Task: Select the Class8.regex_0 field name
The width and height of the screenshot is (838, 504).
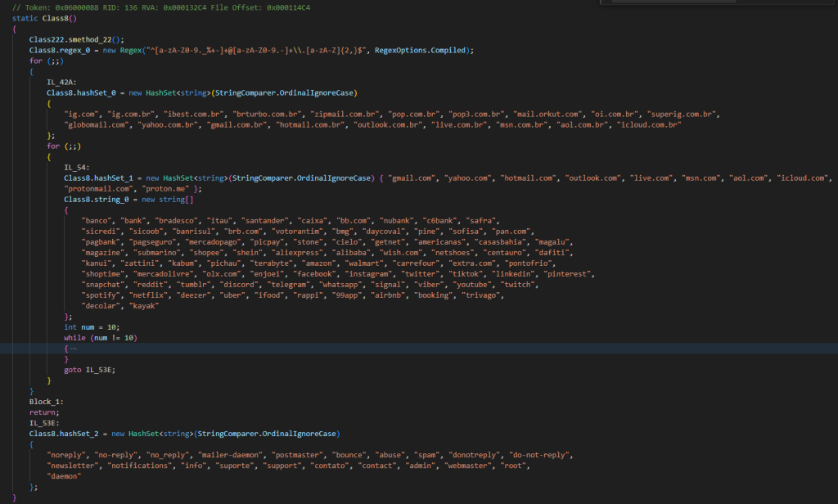Action: point(60,50)
